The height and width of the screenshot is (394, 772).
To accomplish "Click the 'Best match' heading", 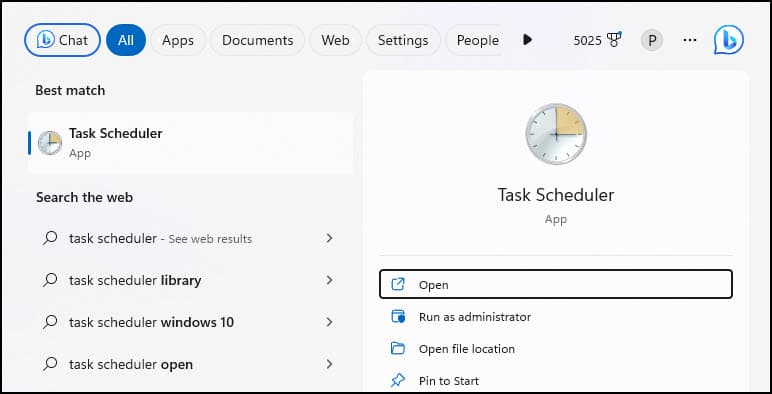I will (x=70, y=91).
